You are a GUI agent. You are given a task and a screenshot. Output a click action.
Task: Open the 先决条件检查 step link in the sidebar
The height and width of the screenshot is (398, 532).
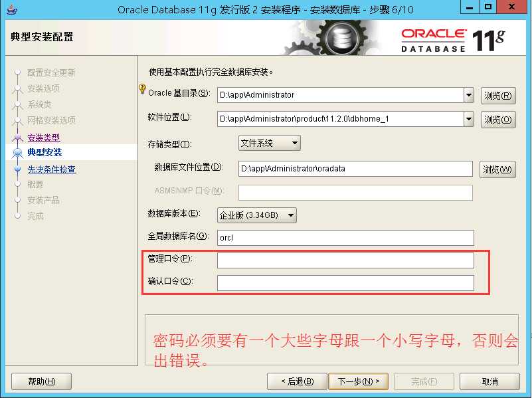point(52,169)
